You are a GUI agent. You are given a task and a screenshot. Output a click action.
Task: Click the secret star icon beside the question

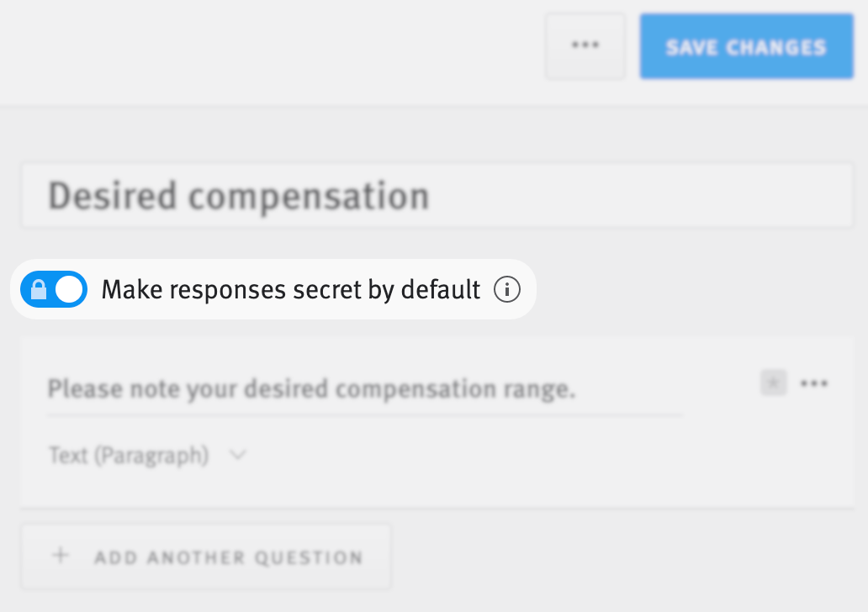click(x=773, y=382)
